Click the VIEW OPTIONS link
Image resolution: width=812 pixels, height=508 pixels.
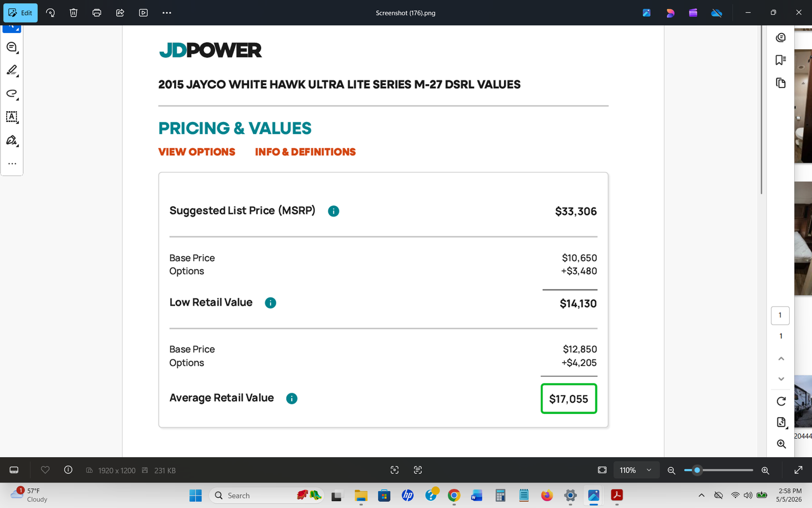(x=197, y=152)
